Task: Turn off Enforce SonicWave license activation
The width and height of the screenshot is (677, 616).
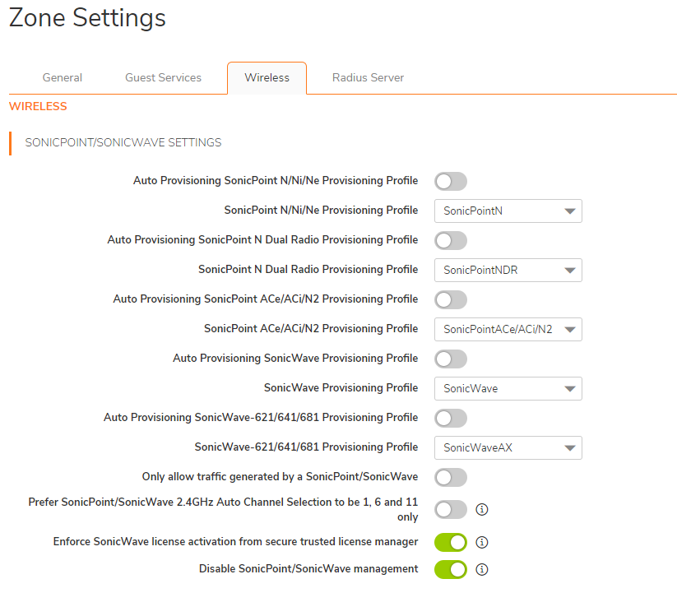Action: click(x=451, y=543)
